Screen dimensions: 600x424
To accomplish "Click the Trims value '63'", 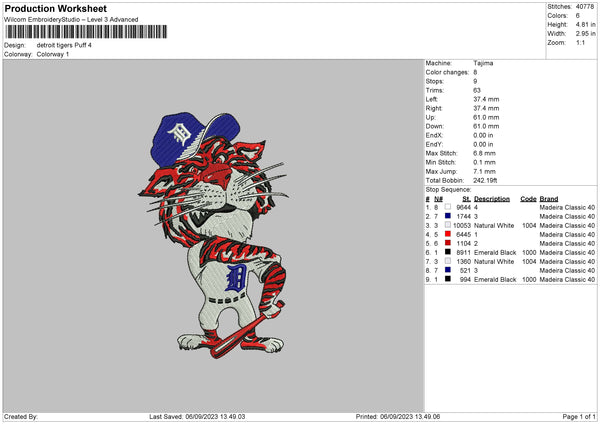I will (x=477, y=90).
